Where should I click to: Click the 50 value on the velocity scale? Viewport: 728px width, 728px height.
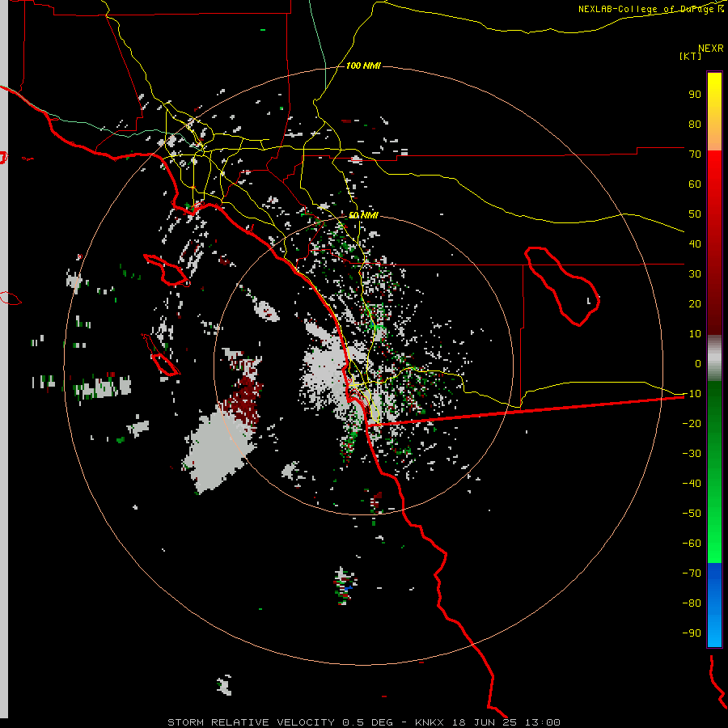[695, 214]
